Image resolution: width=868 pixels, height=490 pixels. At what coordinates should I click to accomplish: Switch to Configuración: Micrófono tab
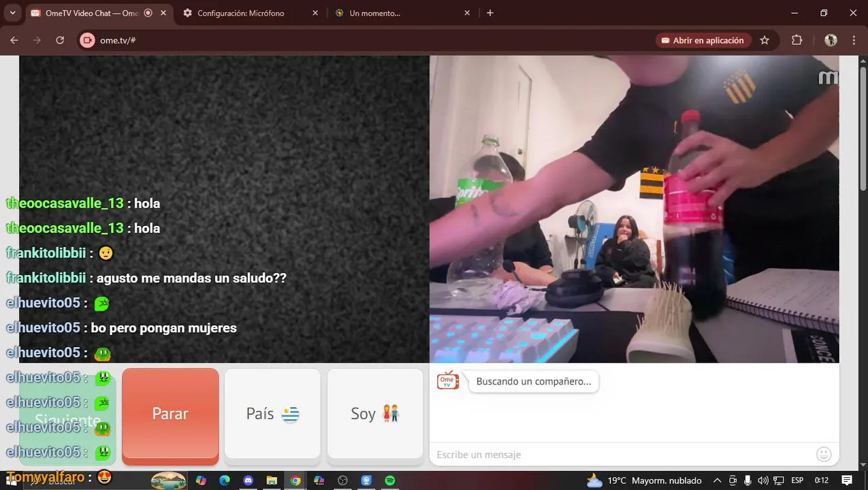pyautogui.click(x=240, y=13)
